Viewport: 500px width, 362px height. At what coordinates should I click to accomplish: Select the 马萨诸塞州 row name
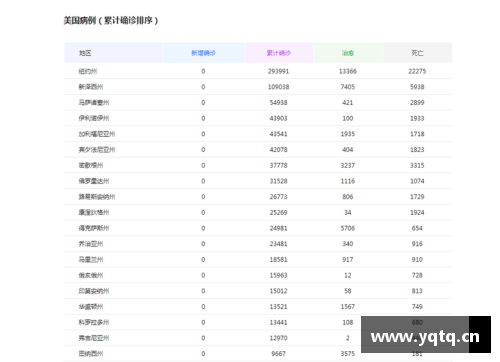click(94, 102)
